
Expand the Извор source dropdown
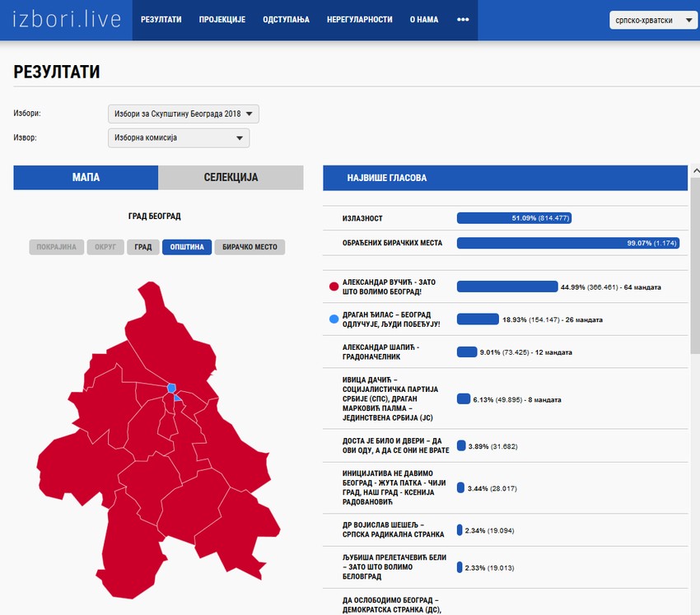[x=178, y=137]
